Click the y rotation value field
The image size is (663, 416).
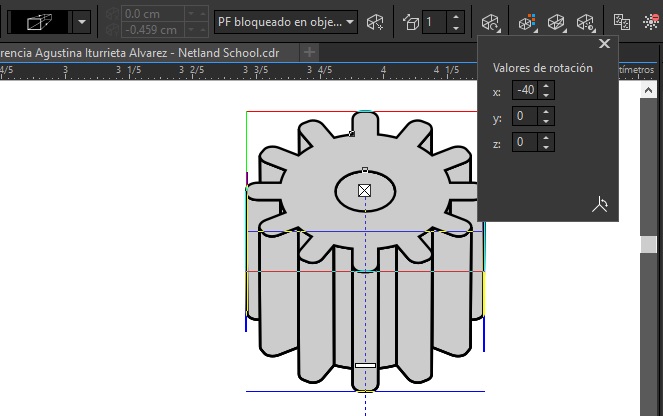click(525, 116)
